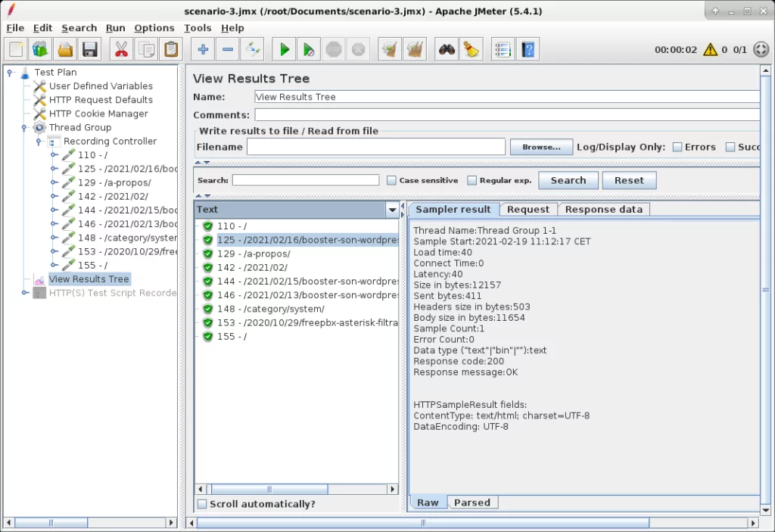Open the Text renderer dropdown
Image resolution: width=775 pixels, height=532 pixels.
coord(393,210)
